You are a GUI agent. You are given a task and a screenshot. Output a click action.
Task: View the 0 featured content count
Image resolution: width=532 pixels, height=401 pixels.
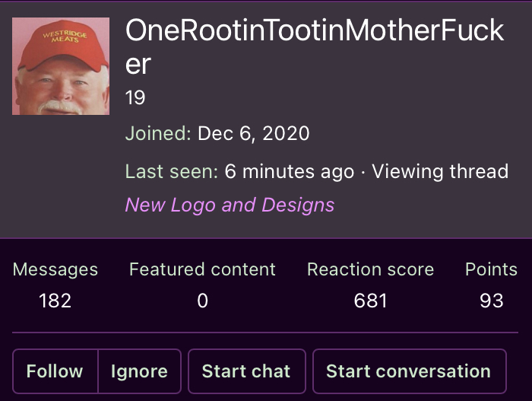pos(202,301)
